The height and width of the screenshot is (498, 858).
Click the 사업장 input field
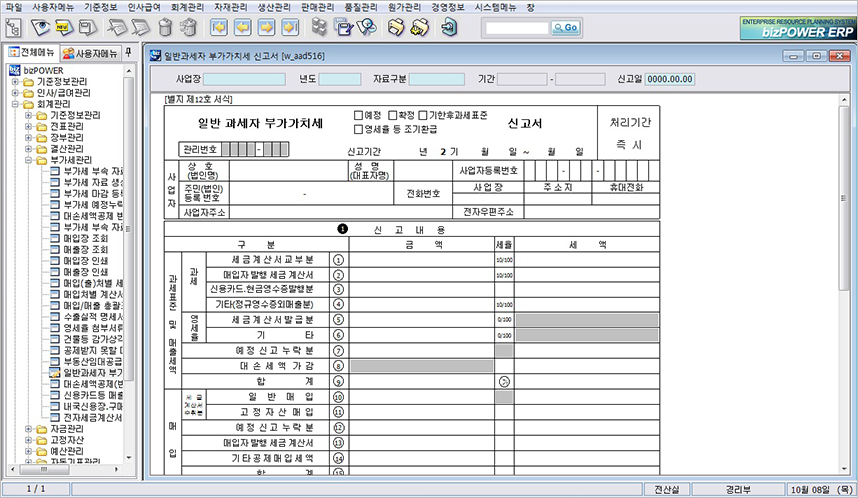[245, 79]
